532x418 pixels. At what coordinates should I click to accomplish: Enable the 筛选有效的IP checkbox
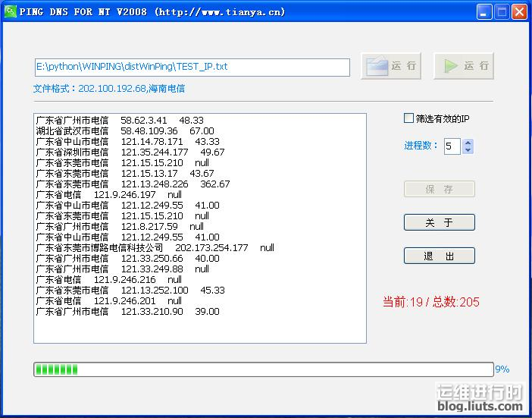point(409,118)
